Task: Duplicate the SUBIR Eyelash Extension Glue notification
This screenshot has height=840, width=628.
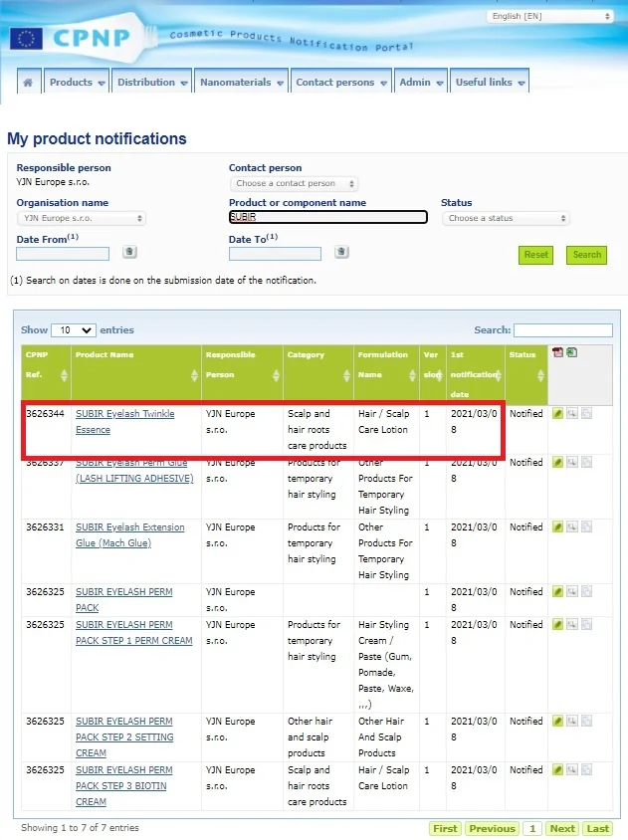Action: 587,527
